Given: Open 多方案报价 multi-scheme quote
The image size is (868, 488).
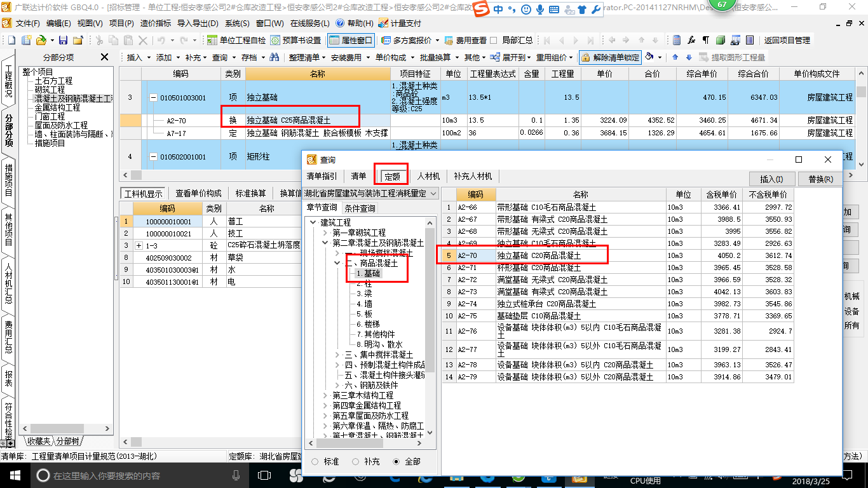Looking at the screenshot, I should 411,40.
